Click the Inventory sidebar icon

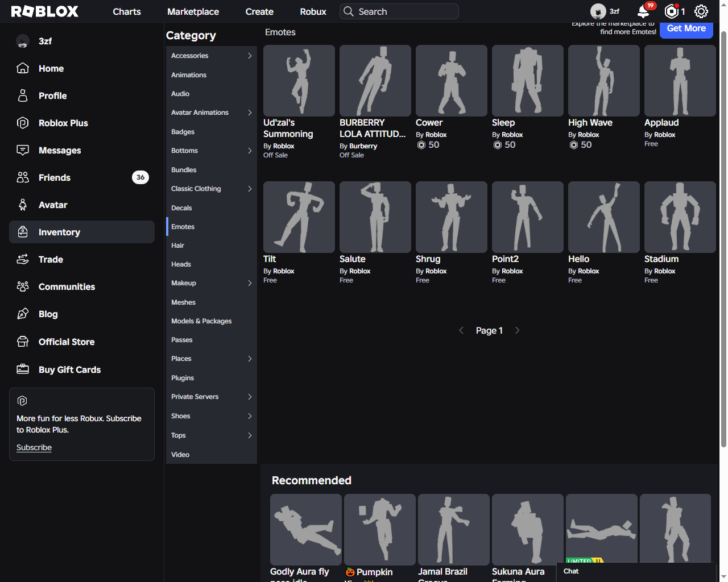[x=23, y=232]
